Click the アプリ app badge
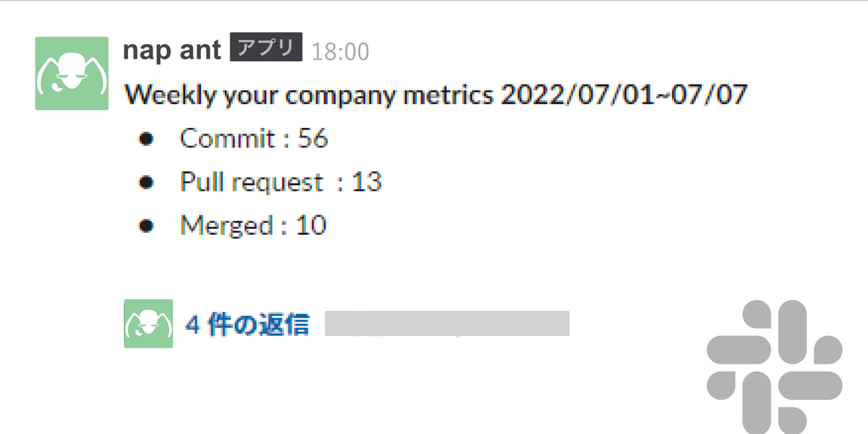 coord(266,49)
